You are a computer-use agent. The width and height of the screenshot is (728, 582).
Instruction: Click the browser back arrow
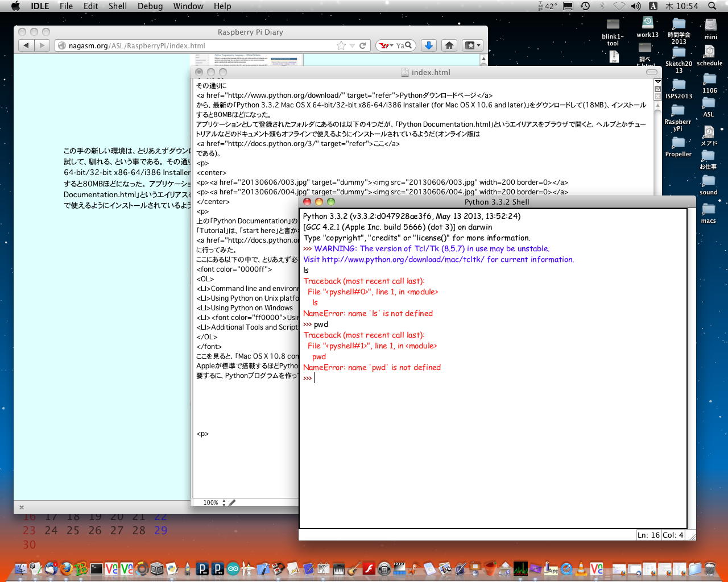point(26,45)
